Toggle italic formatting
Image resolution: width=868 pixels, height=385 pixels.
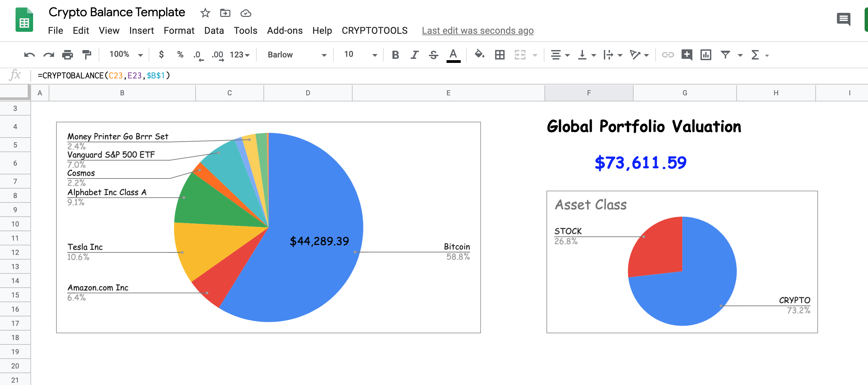click(414, 55)
